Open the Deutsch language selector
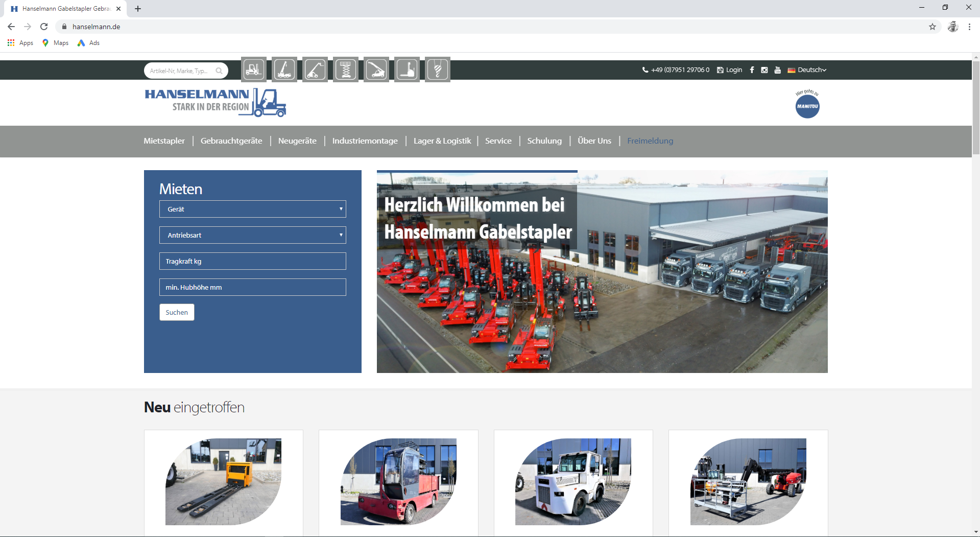The height and width of the screenshot is (537, 980). click(807, 70)
